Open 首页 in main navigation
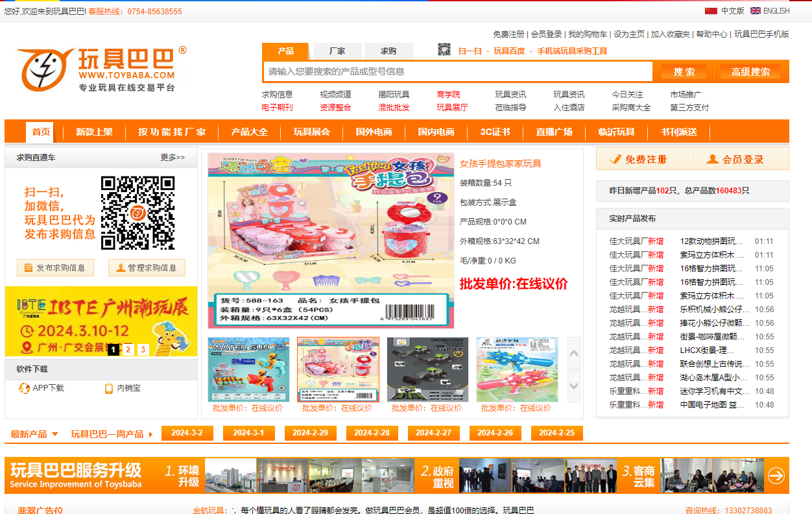 (41, 132)
